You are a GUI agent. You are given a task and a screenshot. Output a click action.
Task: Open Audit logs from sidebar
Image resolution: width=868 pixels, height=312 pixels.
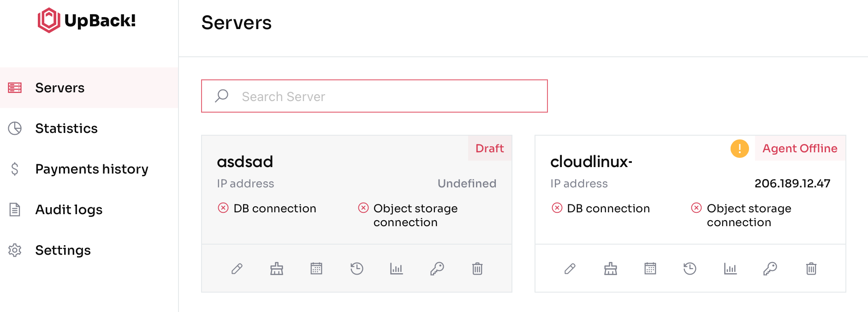coord(69,210)
